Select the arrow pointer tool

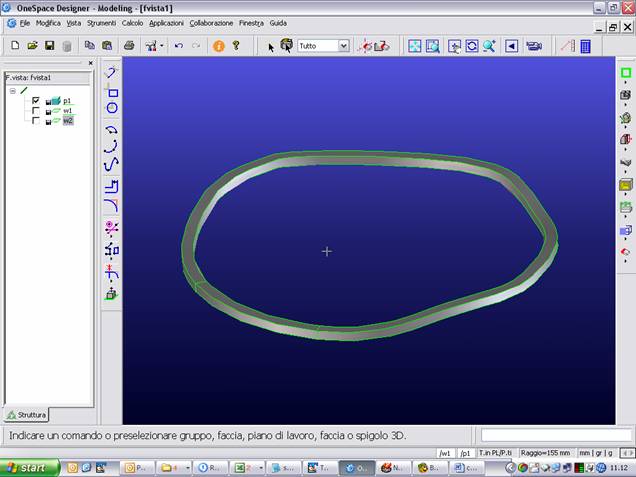[x=271, y=47]
